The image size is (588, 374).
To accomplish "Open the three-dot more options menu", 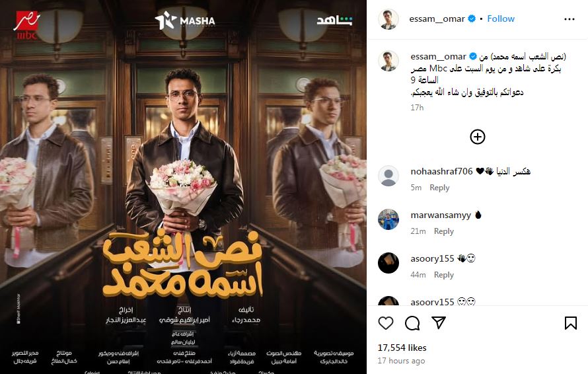I will coord(570,19).
